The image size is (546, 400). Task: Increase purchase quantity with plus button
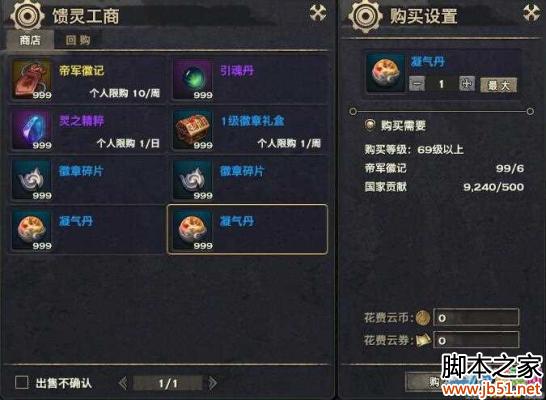467,84
